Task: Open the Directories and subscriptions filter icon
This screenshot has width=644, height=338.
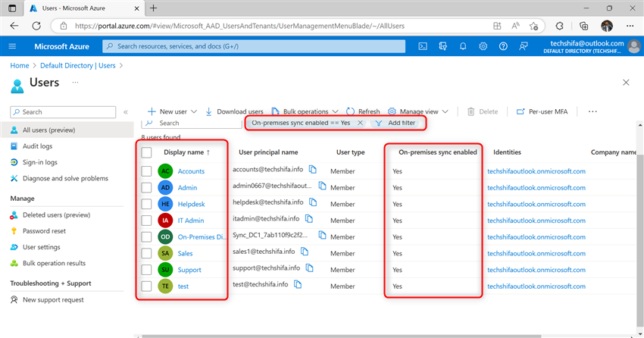Action: (x=442, y=46)
